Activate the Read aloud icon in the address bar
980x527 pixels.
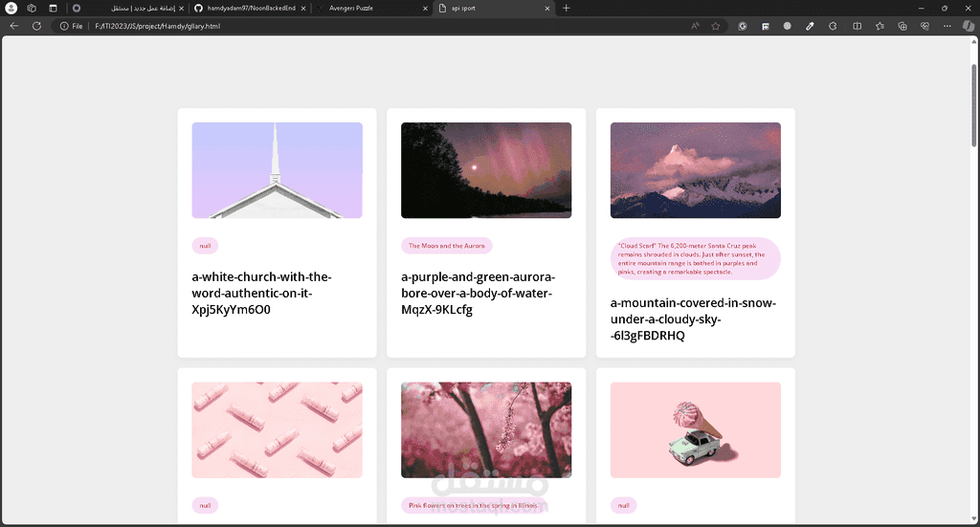[x=695, y=26]
